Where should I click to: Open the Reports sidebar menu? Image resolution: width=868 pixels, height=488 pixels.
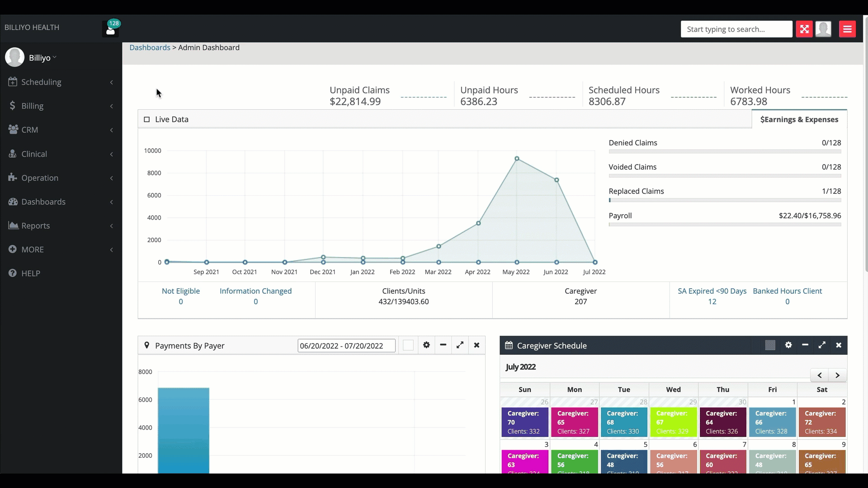[36, 226]
